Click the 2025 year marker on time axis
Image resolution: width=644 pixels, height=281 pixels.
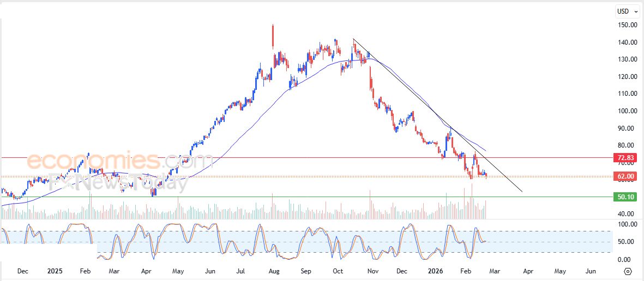tap(55, 271)
